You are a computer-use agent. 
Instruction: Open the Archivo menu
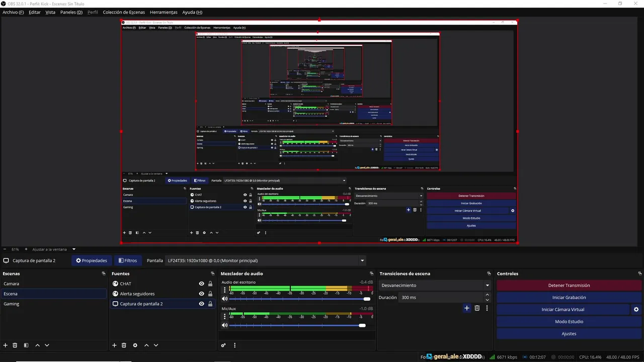point(13,12)
